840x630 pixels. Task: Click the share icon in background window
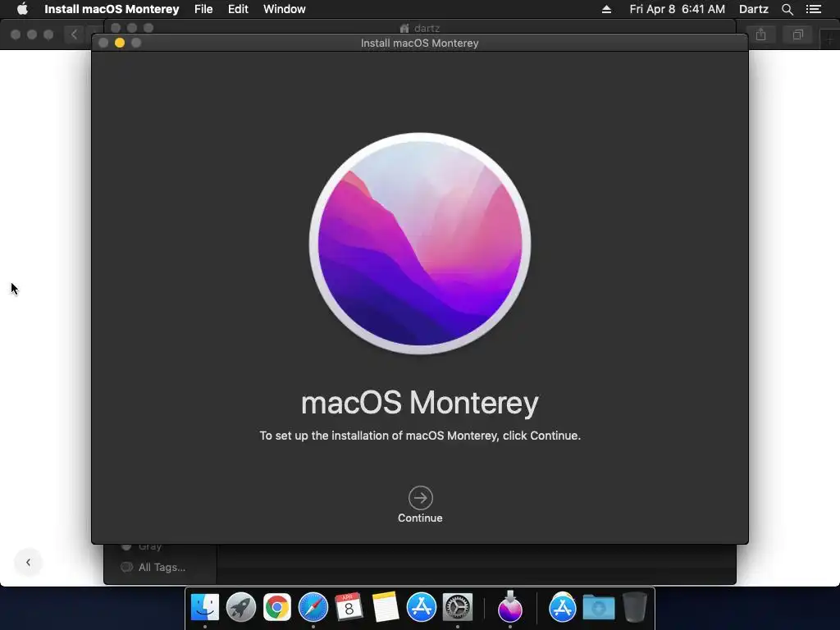coord(760,34)
